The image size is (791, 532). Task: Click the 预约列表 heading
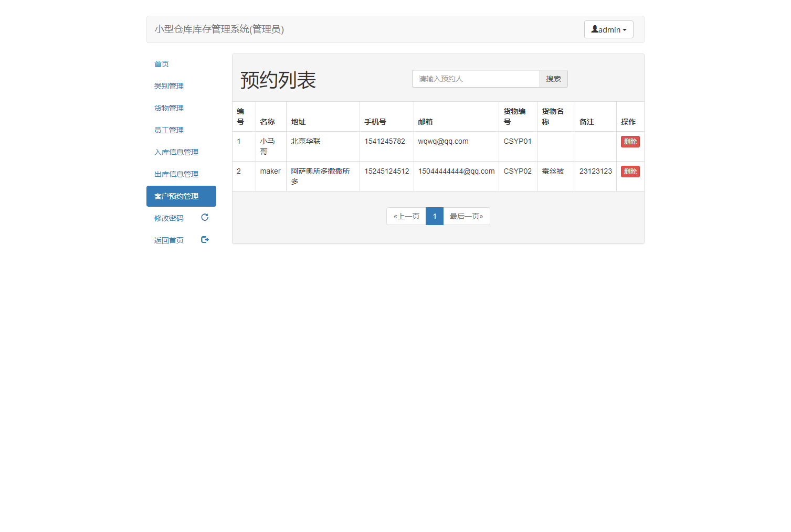[x=278, y=80]
